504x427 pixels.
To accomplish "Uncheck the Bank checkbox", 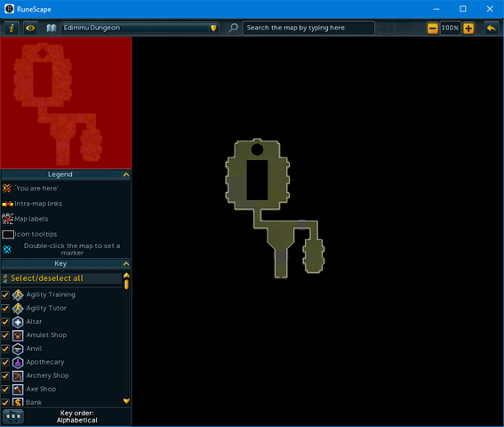I will (5, 402).
